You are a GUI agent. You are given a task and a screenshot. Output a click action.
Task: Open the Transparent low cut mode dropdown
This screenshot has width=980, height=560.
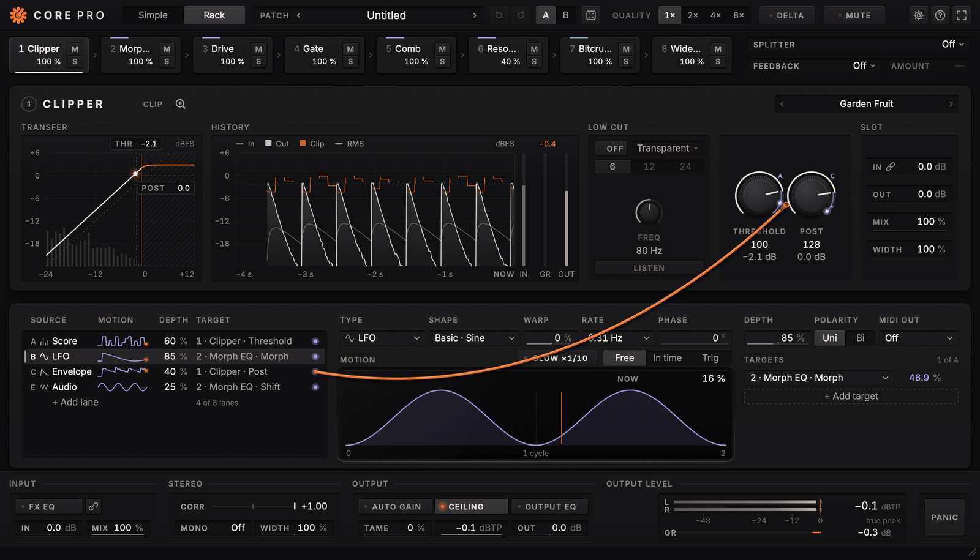pos(667,148)
